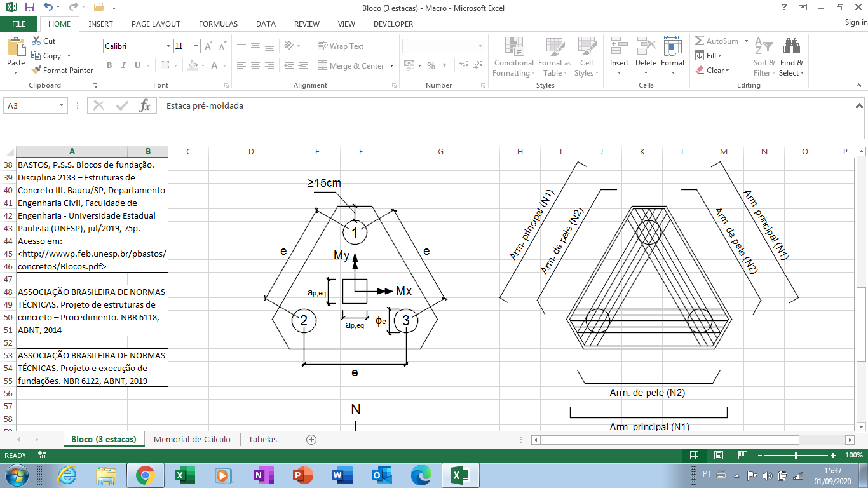Open the FILE tab
This screenshot has height=488, width=868.
pos(18,24)
